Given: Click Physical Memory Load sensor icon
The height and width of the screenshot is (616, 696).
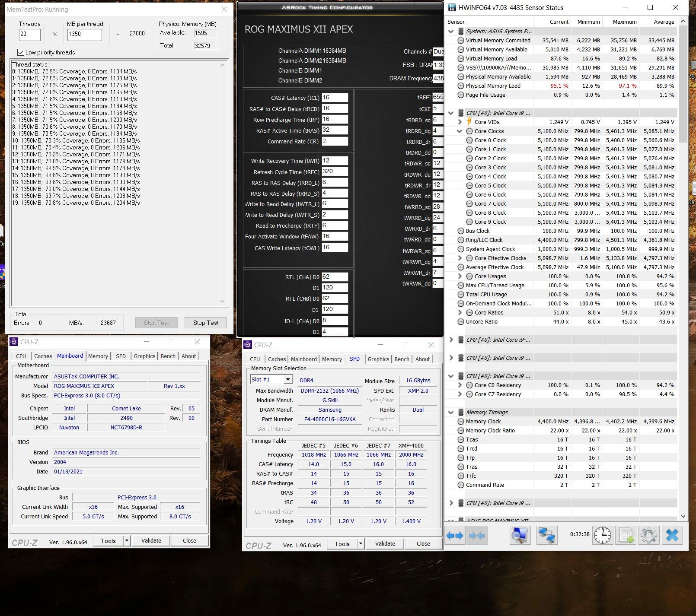Looking at the screenshot, I should click(x=461, y=86).
